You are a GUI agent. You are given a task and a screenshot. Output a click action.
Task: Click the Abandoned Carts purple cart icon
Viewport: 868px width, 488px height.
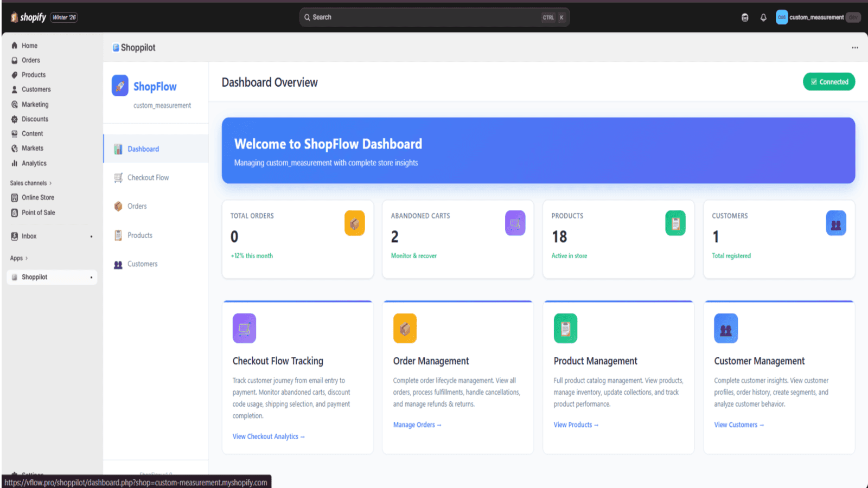(515, 223)
